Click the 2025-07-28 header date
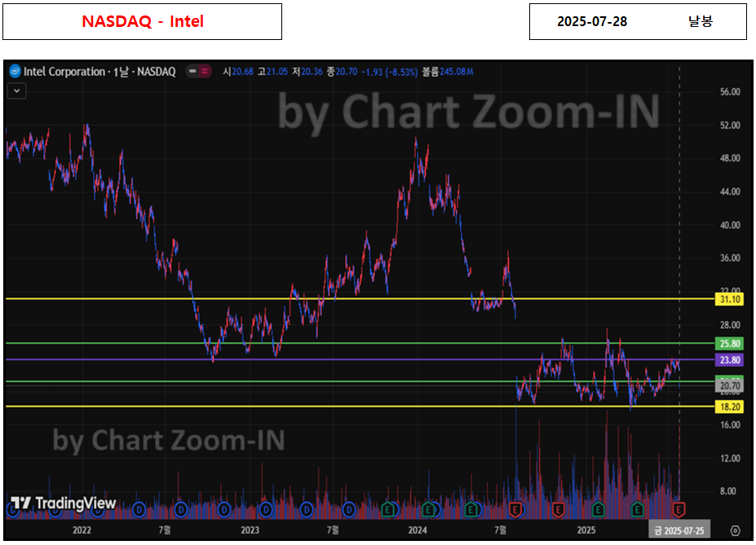 tap(592, 21)
